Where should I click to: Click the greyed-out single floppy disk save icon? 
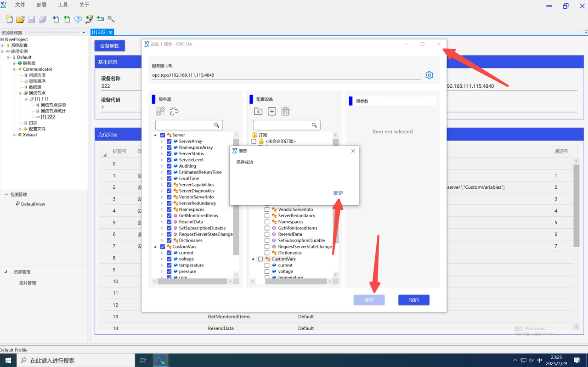pyautogui.click(x=32, y=19)
